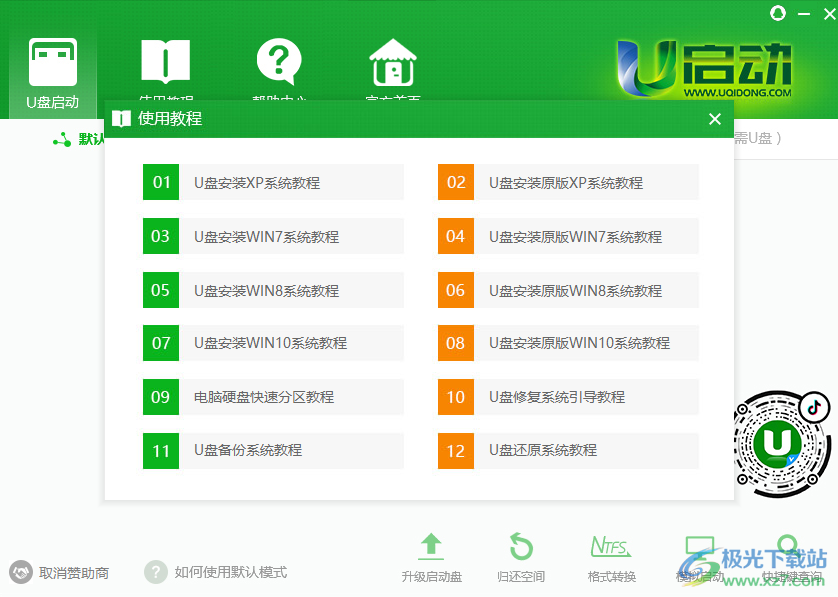Viewport: 838px width, 597px height.
Task: Open tutorial 01 U盘安装XP系统教程
Action: click(x=273, y=182)
